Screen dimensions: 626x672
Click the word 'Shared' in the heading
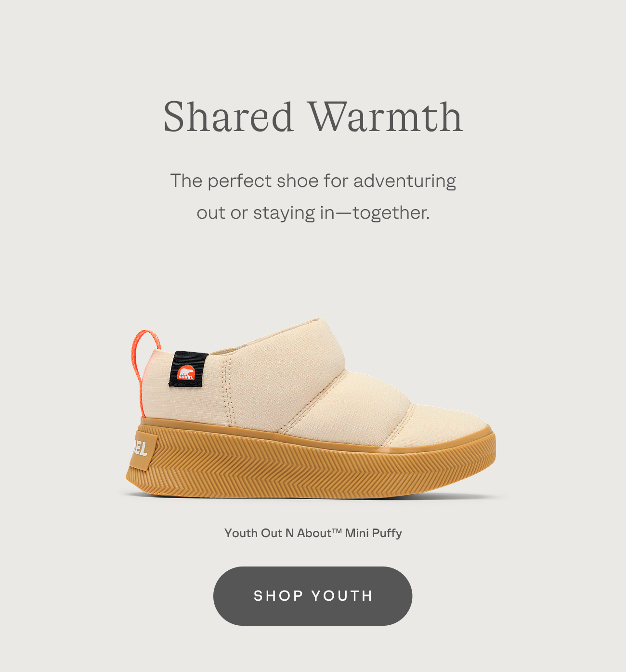(228, 117)
